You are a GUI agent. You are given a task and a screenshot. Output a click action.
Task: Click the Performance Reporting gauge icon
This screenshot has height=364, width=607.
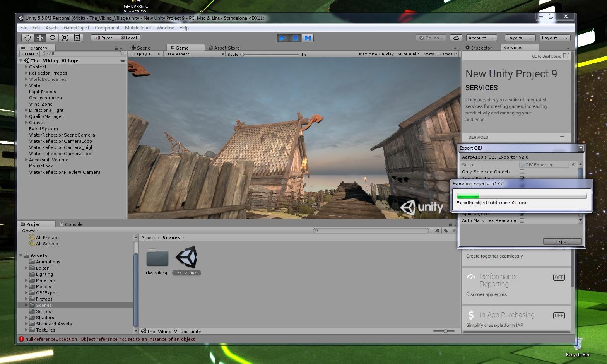pos(471,277)
